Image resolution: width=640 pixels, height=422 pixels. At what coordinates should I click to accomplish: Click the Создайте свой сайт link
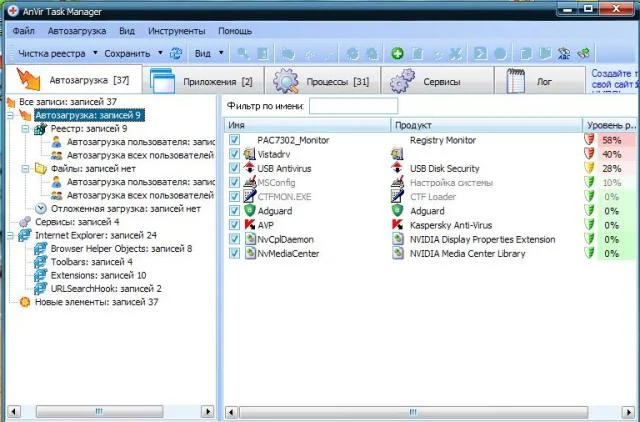click(x=615, y=79)
